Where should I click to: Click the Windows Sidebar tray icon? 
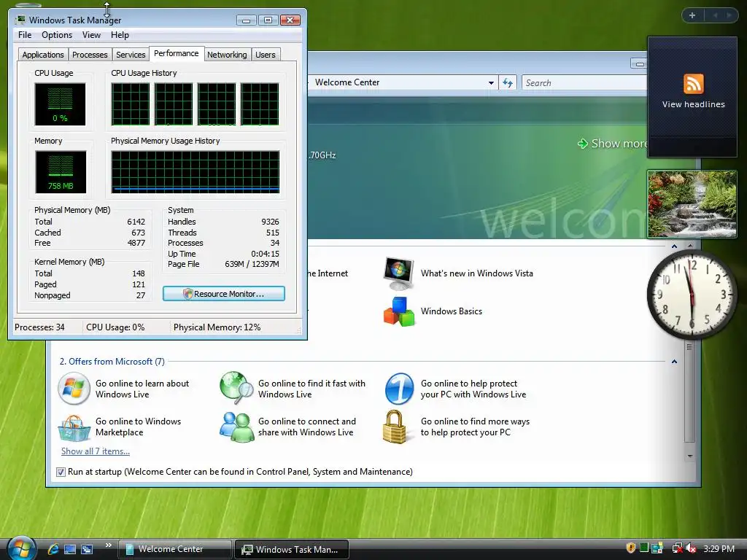click(657, 548)
